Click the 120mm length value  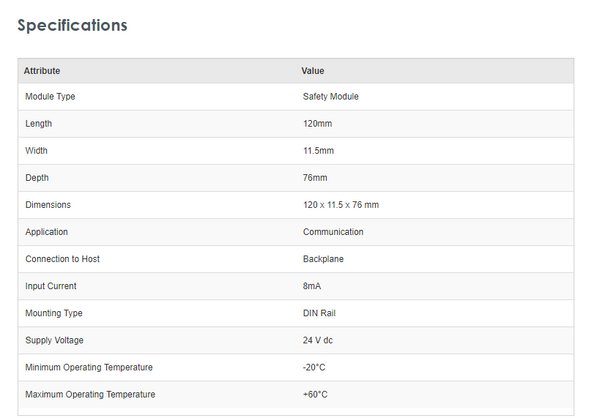[319, 124]
